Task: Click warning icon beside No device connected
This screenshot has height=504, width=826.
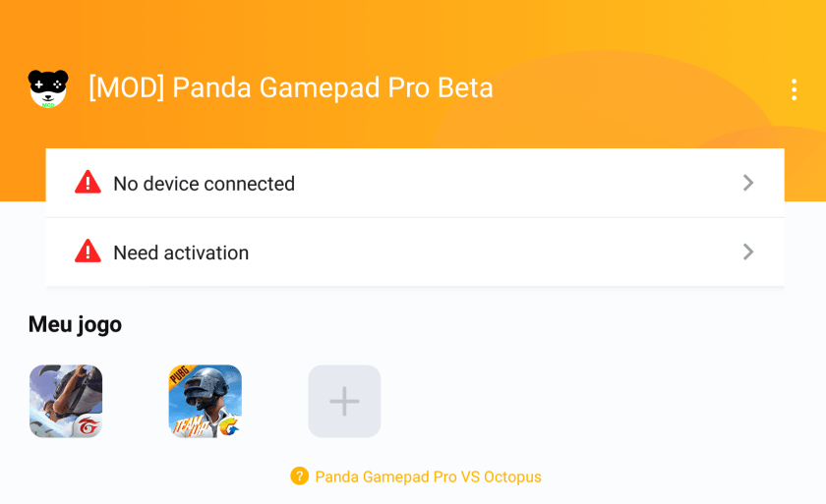Action: [88, 183]
